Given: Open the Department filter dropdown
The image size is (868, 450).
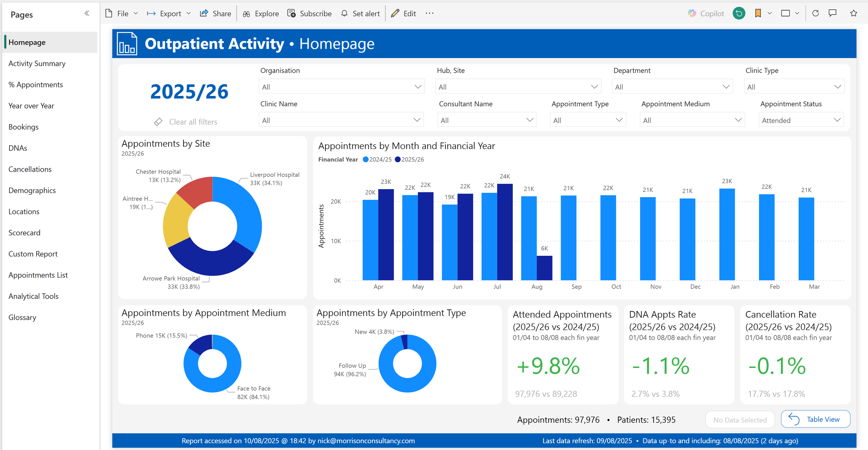Looking at the screenshot, I should pos(672,87).
